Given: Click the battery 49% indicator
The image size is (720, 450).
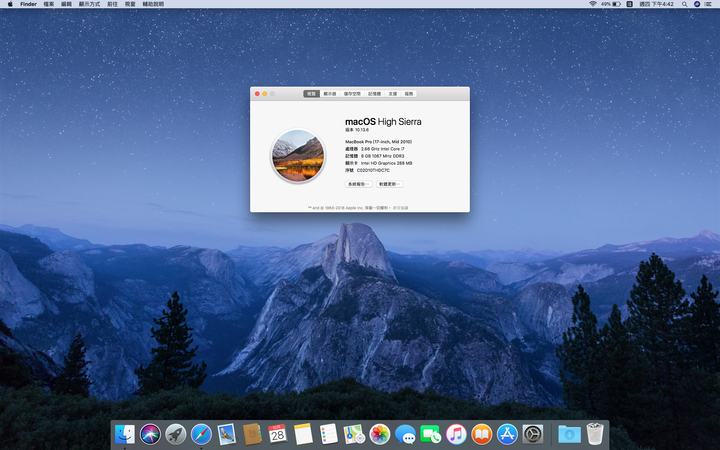Looking at the screenshot, I should click(611, 4).
